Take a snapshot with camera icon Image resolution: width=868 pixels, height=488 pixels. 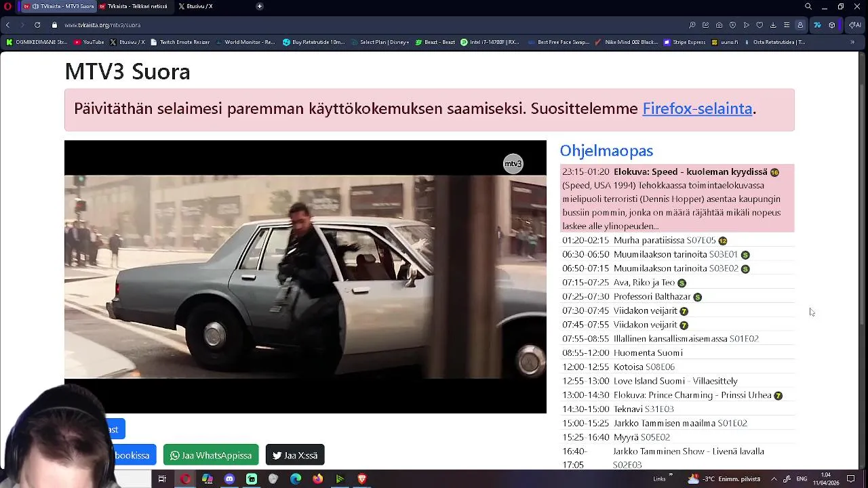[x=719, y=25]
